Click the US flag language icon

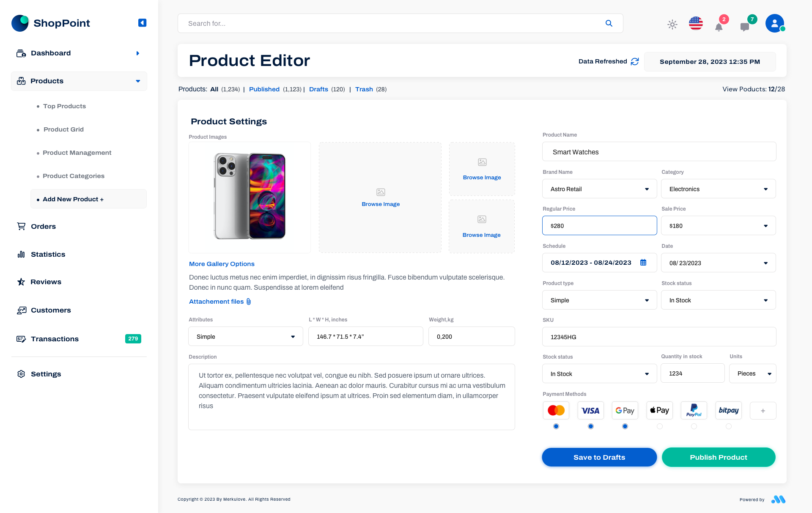pyautogui.click(x=695, y=23)
